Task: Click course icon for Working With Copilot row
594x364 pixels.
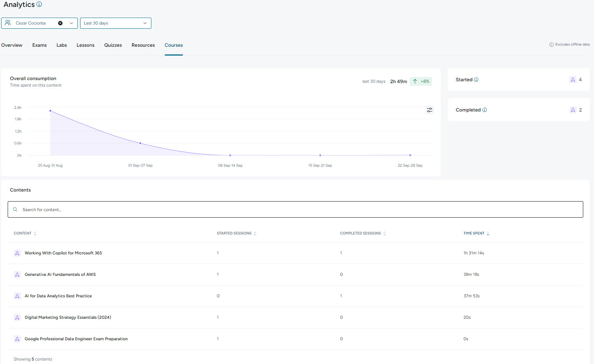Action: (x=17, y=253)
